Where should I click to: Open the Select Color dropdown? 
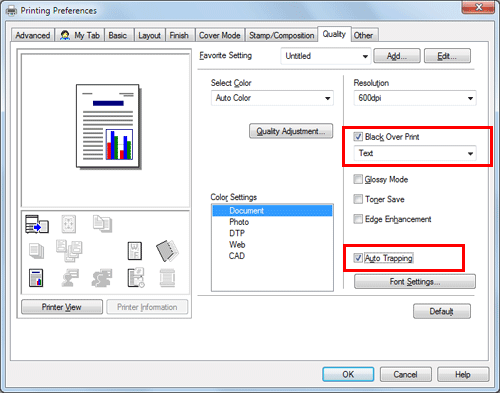272,98
